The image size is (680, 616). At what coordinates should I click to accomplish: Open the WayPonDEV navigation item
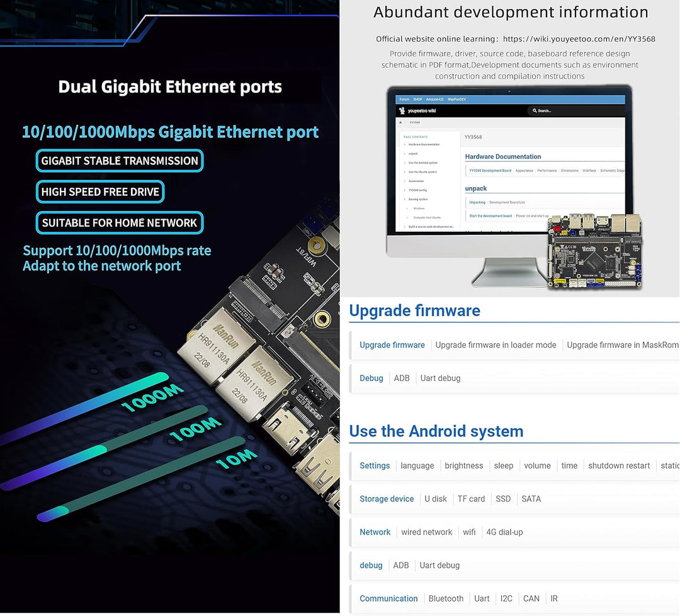tap(457, 99)
